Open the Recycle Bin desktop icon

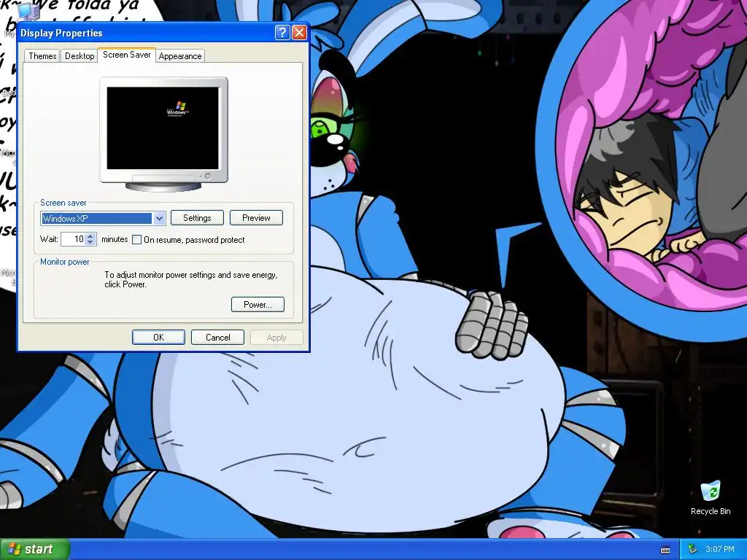(711, 498)
